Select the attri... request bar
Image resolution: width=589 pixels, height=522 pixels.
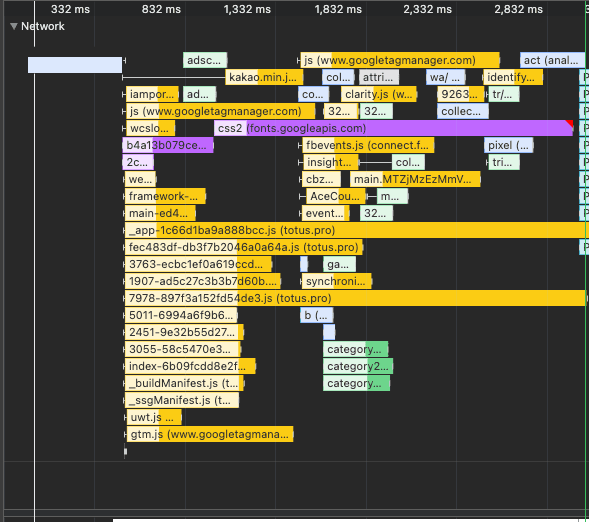tap(379, 77)
